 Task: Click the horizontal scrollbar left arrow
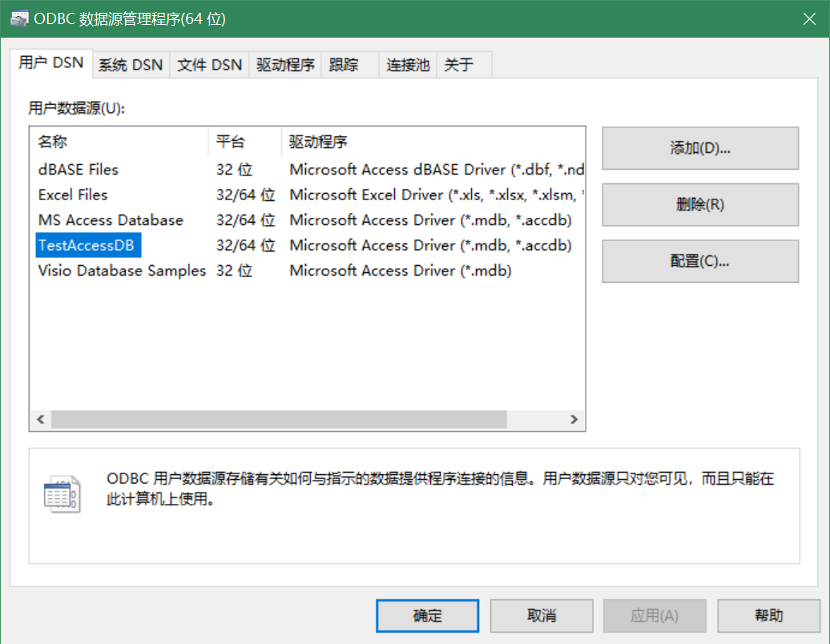click(x=40, y=419)
